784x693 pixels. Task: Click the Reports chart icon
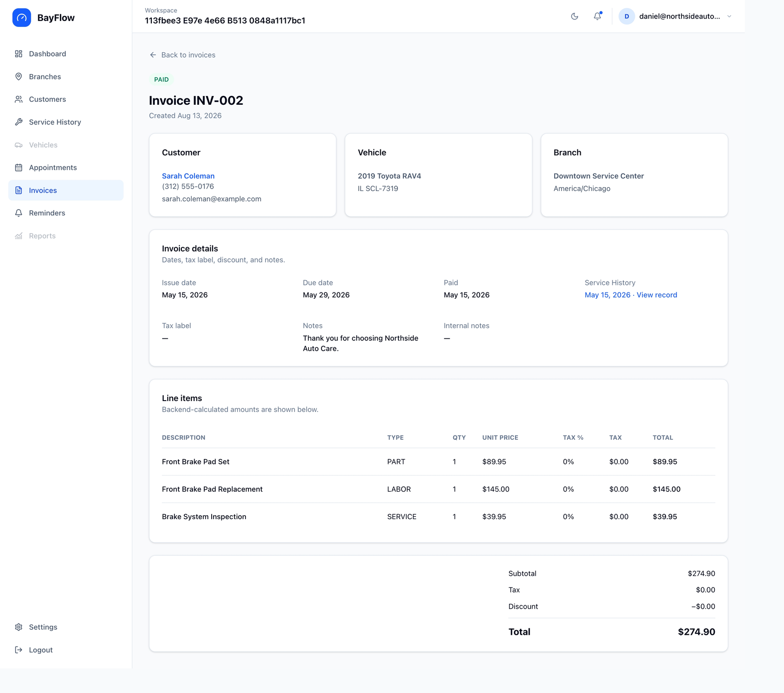pyautogui.click(x=19, y=236)
